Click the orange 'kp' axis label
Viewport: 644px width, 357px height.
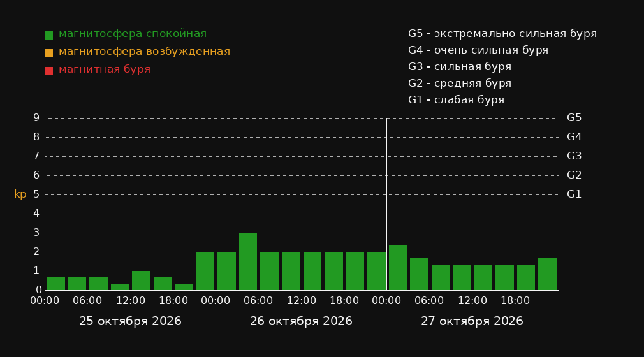(20, 194)
